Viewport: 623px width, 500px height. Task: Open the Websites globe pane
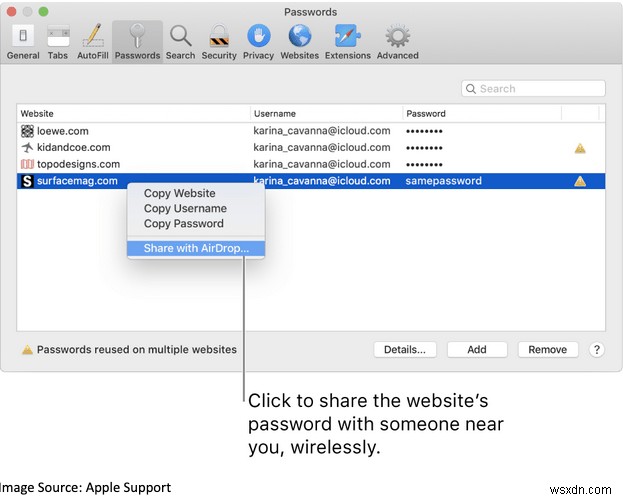tap(300, 41)
